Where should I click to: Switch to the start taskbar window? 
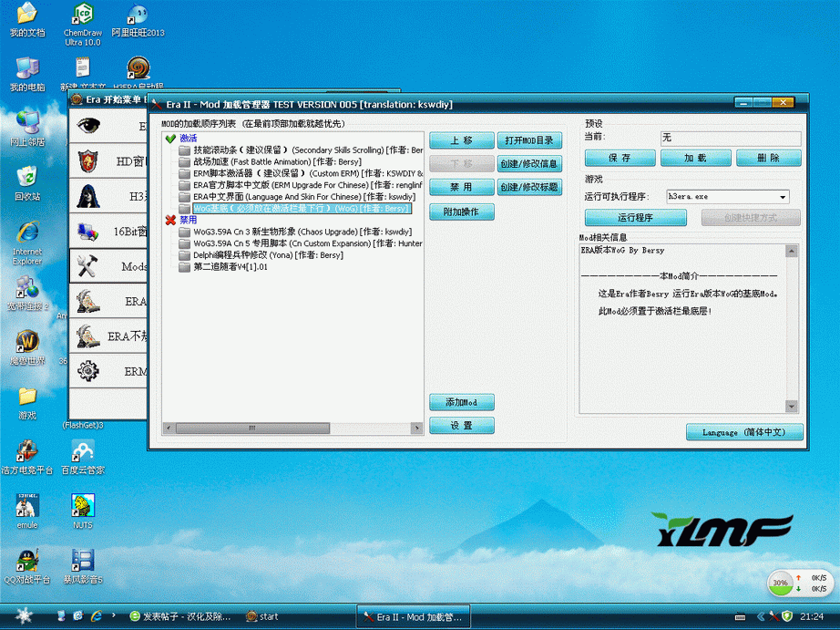pos(262,616)
